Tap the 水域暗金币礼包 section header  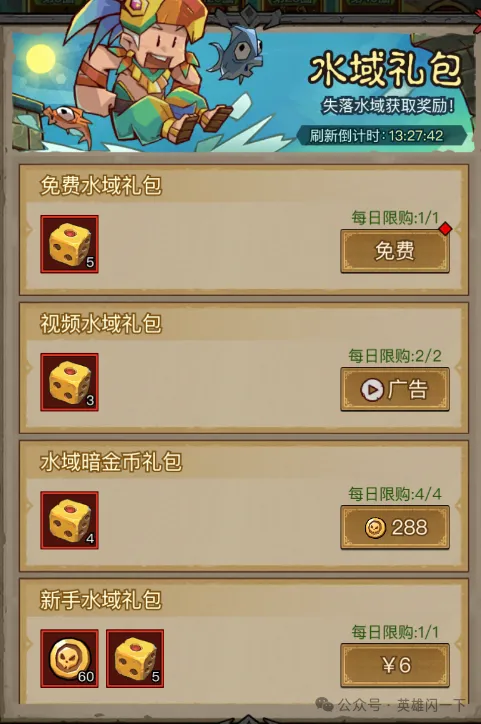111,462
